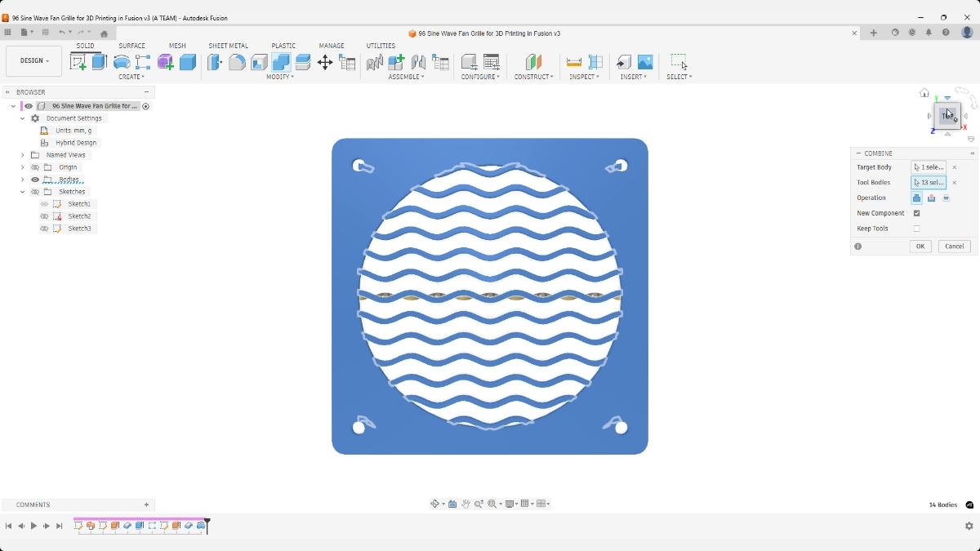Open the Shell tool
Image resolution: width=980 pixels, height=551 pixels.
click(259, 62)
